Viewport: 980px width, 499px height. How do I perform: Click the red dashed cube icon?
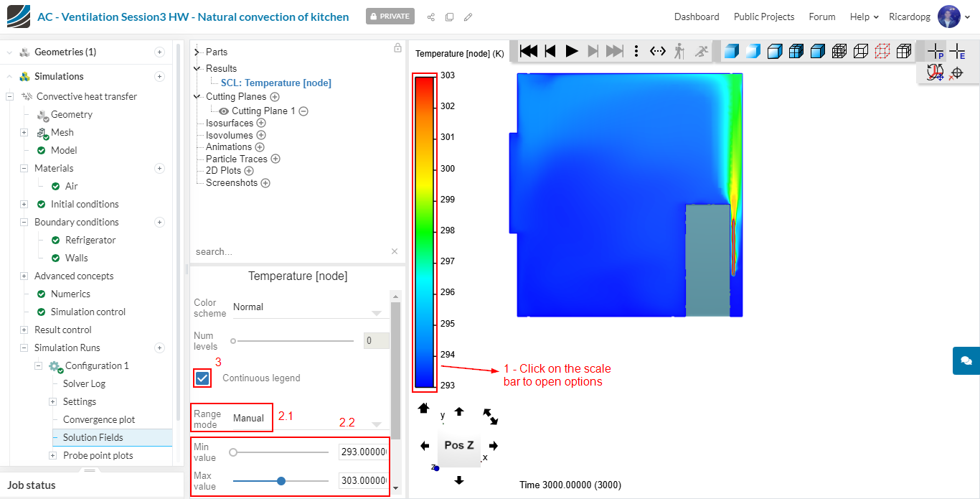point(882,51)
